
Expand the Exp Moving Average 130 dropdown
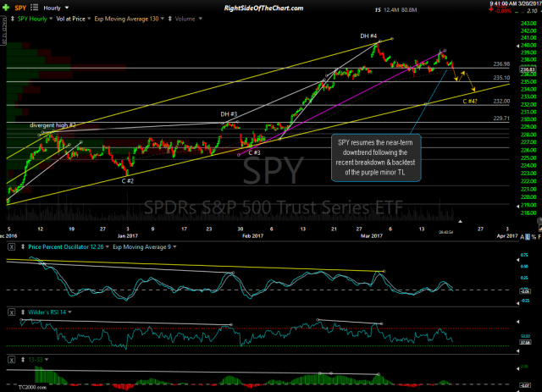tap(163, 19)
